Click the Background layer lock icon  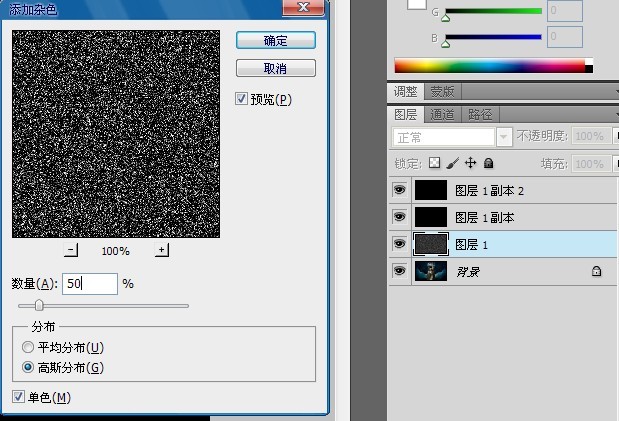[596, 271]
